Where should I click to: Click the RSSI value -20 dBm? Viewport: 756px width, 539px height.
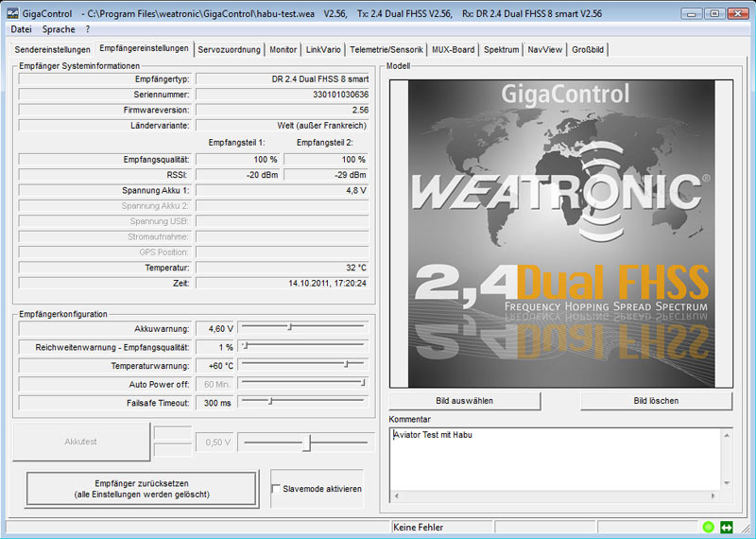238,175
